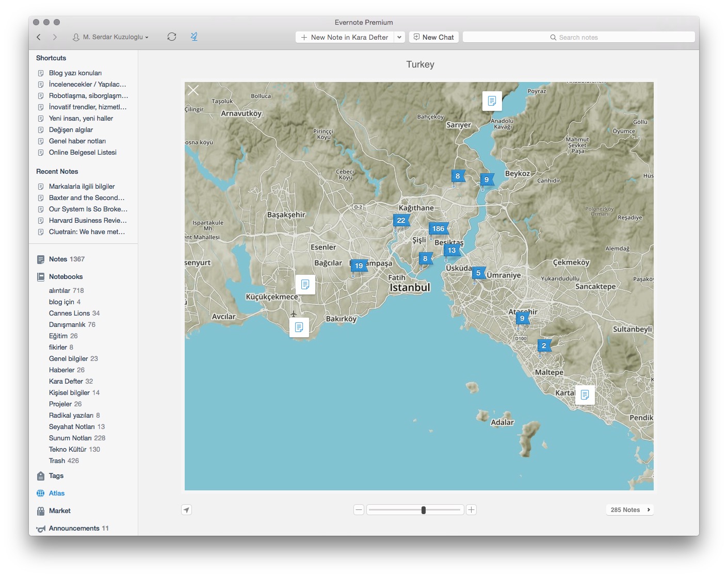Start a New Chat
The width and height of the screenshot is (728, 577).
click(x=434, y=37)
